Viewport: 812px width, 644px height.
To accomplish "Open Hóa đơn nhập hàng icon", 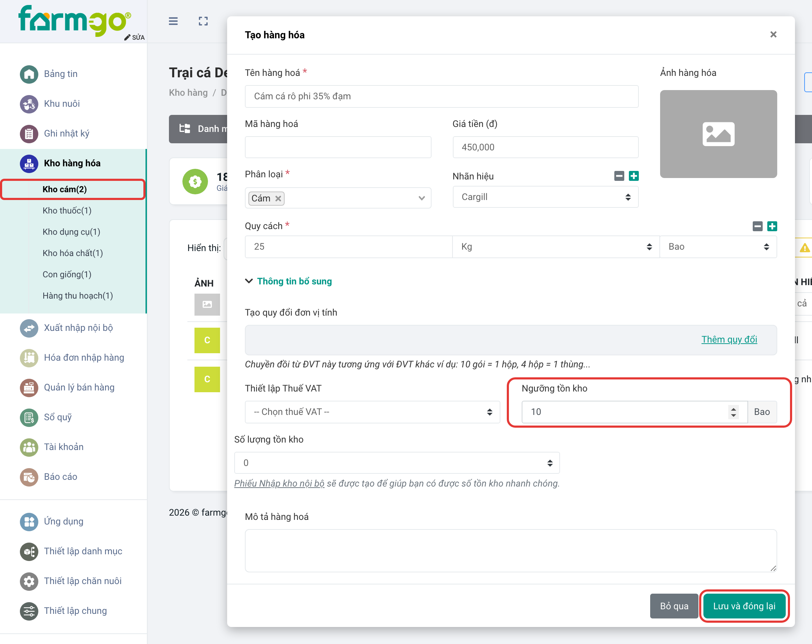I will click(29, 357).
